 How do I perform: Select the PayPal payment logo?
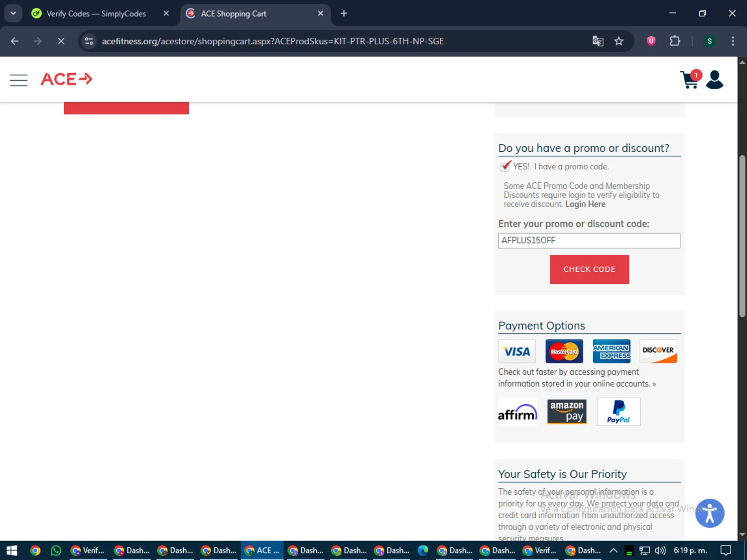click(x=619, y=412)
